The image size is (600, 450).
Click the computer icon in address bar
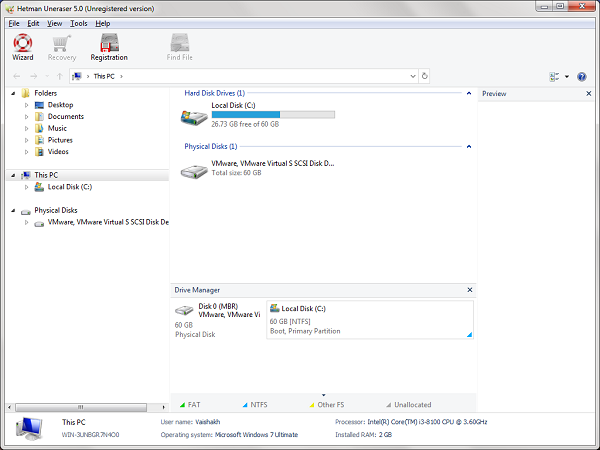[77, 76]
